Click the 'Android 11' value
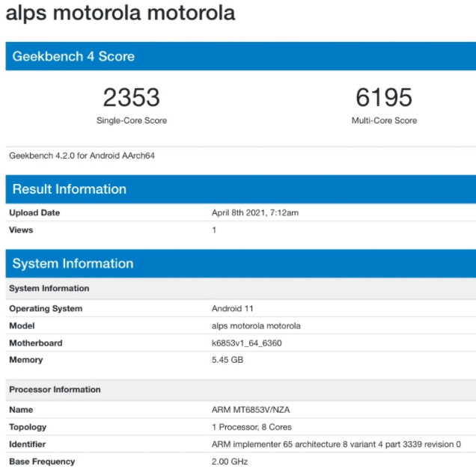This screenshot has height=469, width=476. (x=232, y=308)
